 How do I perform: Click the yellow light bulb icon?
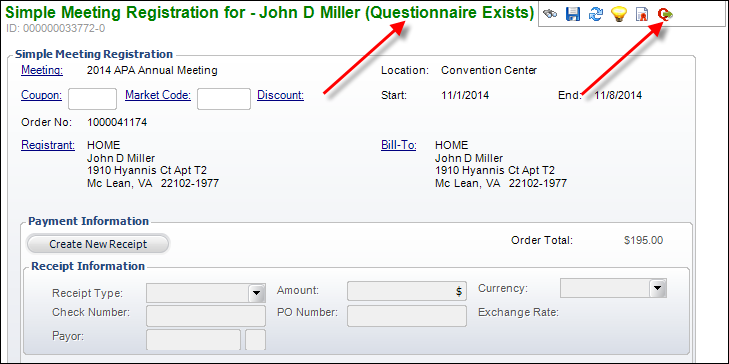[619, 15]
